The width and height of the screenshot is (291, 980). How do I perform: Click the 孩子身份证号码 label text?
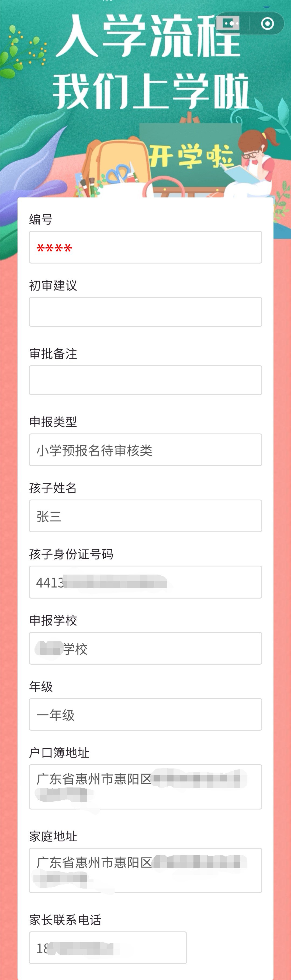click(71, 554)
